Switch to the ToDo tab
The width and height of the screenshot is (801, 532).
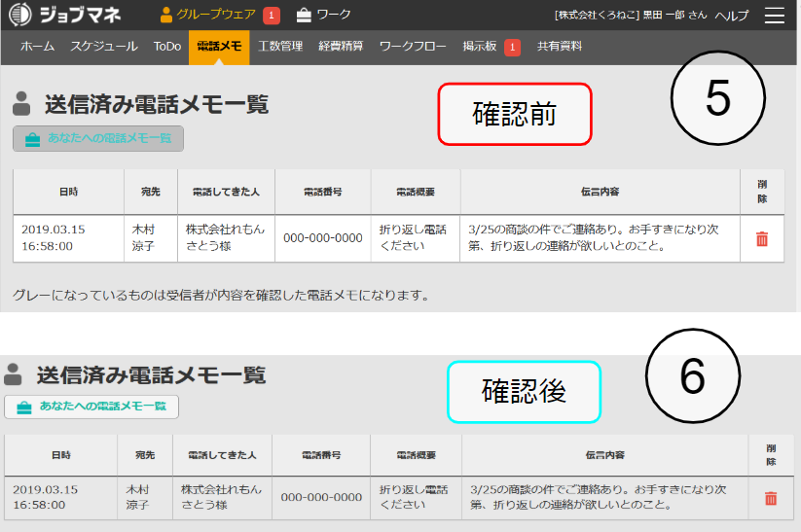coord(167,47)
